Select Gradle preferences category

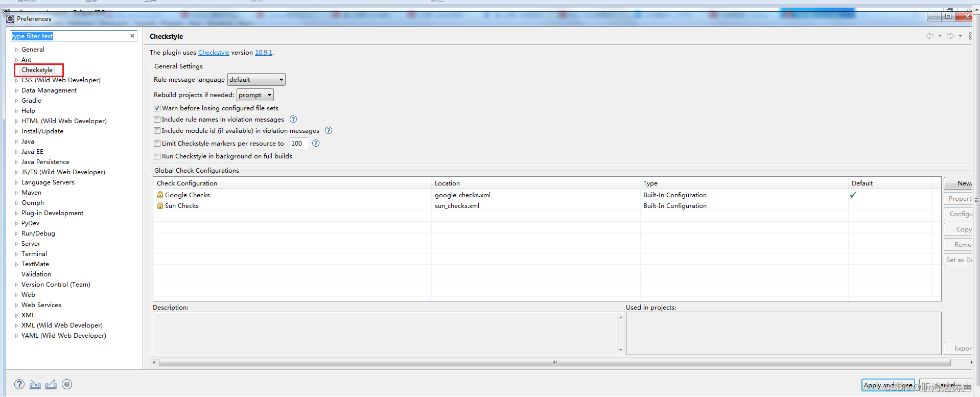coord(31,101)
